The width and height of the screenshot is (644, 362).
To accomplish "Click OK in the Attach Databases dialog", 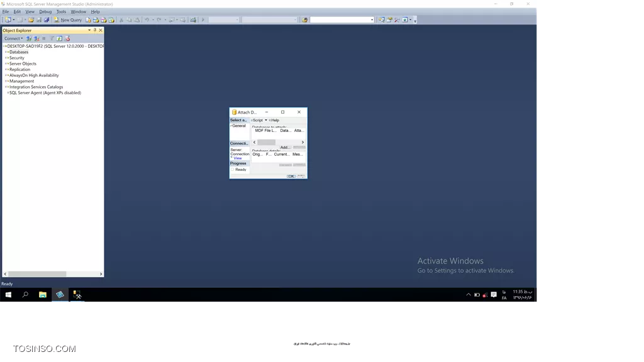I will [291, 176].
